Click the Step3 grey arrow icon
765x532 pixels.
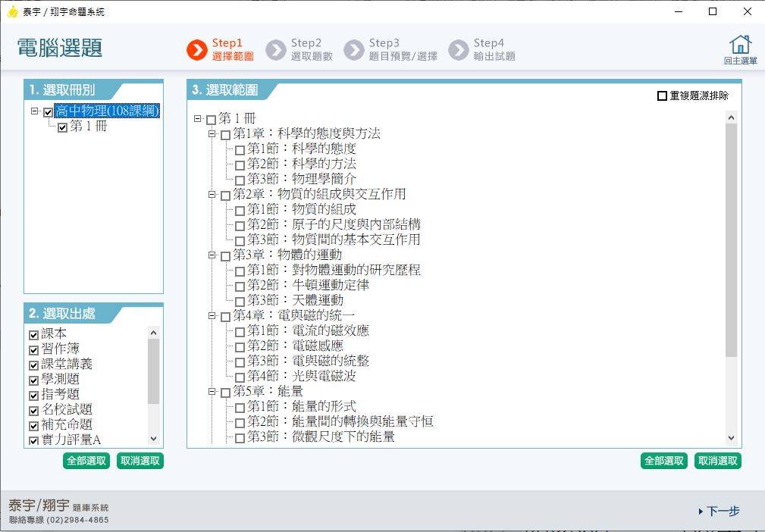pyautogui.click(x=354, y=50)
